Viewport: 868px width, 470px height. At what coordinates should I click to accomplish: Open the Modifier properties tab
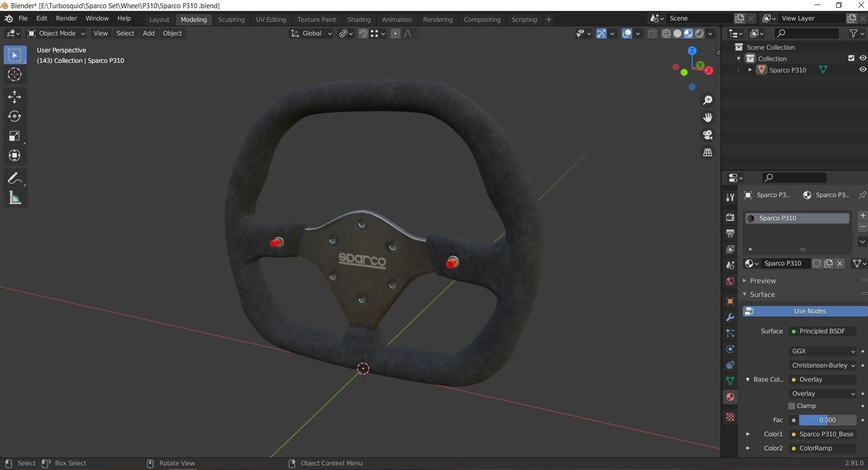click(x=730, y=317)
